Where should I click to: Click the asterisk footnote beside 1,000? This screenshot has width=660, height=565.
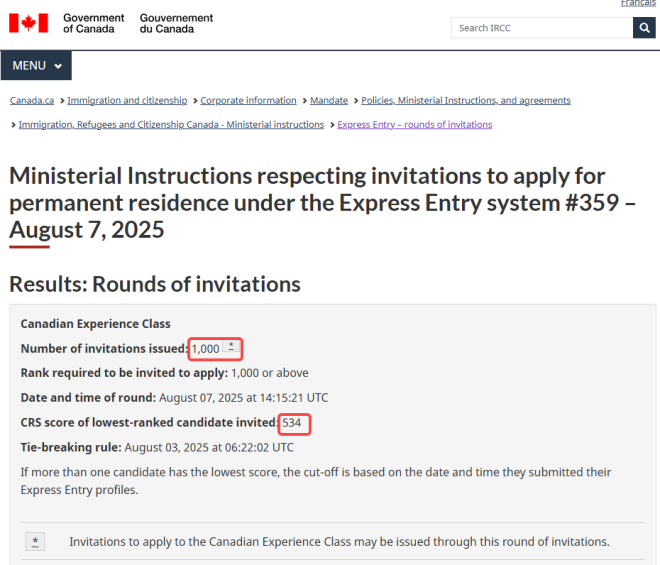coord(231,348)
